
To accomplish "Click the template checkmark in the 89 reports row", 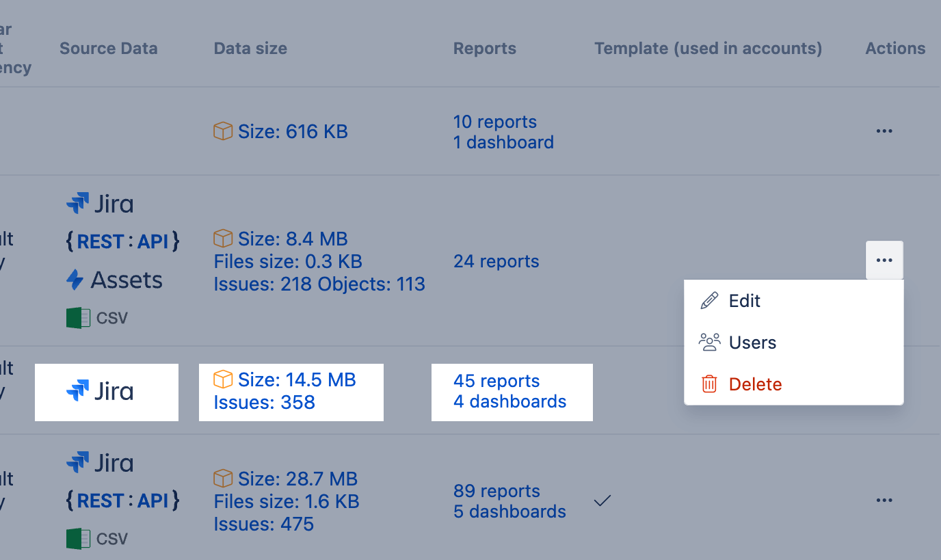I will pos(602,501).
